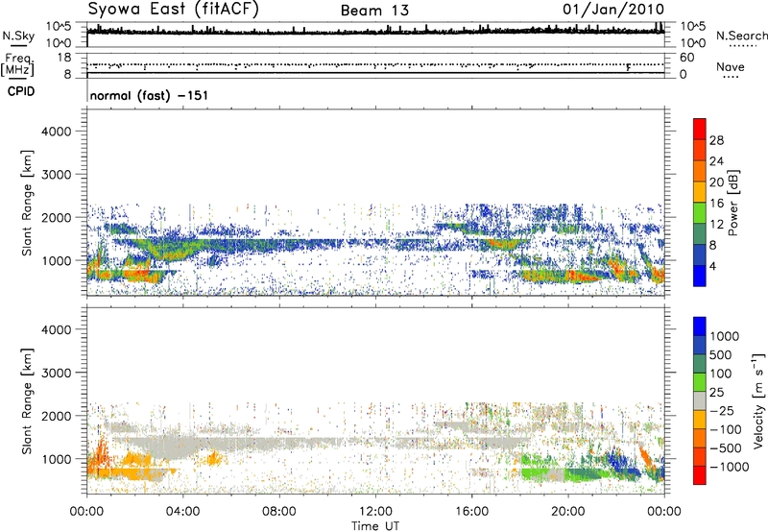Click the 'N.Search' legend label
Screen dimensions: 768x532
point(741,36)
